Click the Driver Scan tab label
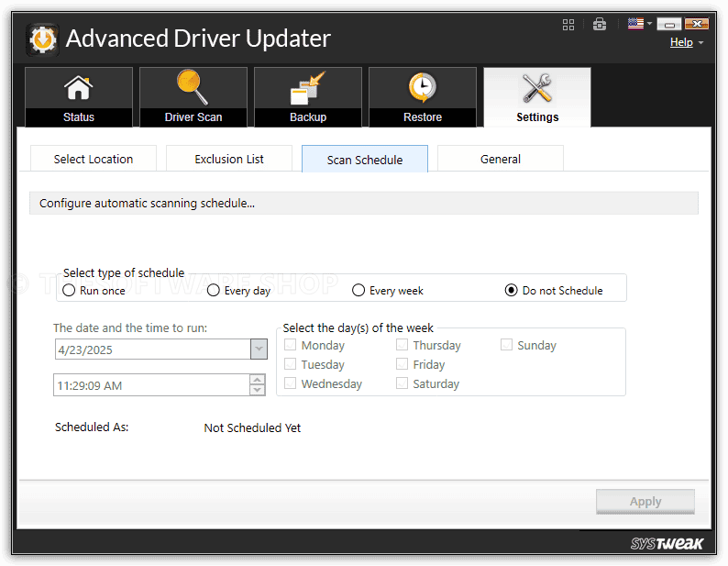The image size is (728, 566). (x=193, y=117)
